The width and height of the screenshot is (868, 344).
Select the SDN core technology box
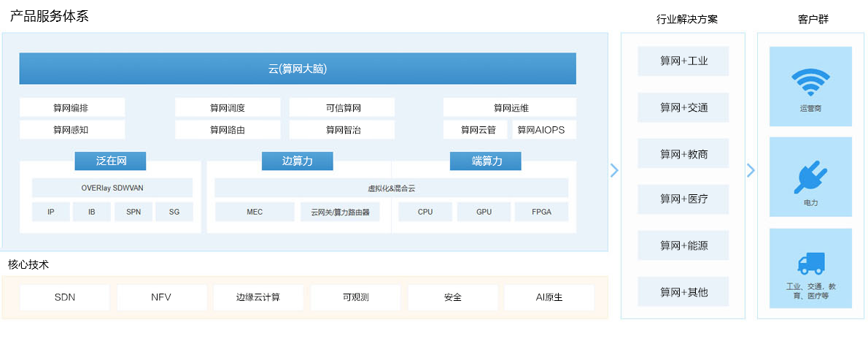[65, 297]
